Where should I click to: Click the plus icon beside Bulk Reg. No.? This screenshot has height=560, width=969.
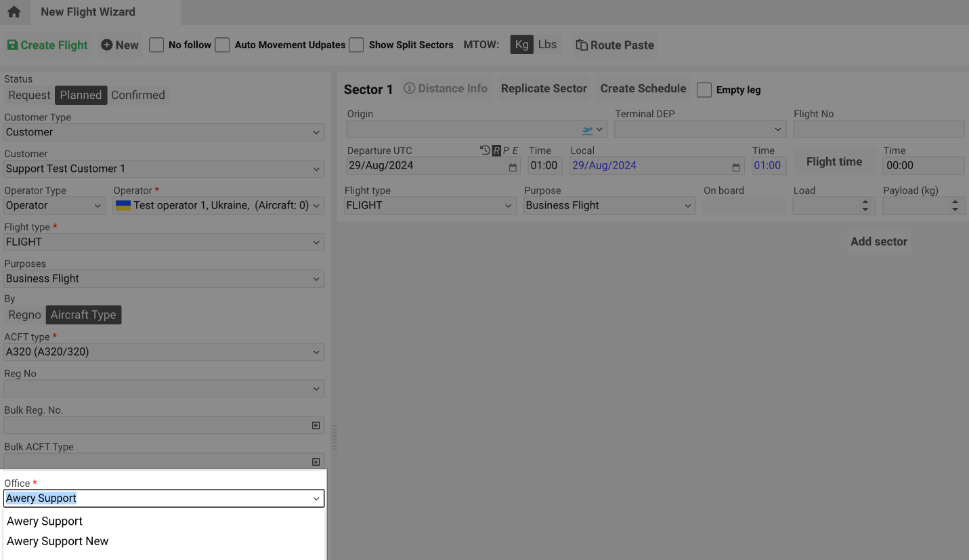(x=316, y=425)
